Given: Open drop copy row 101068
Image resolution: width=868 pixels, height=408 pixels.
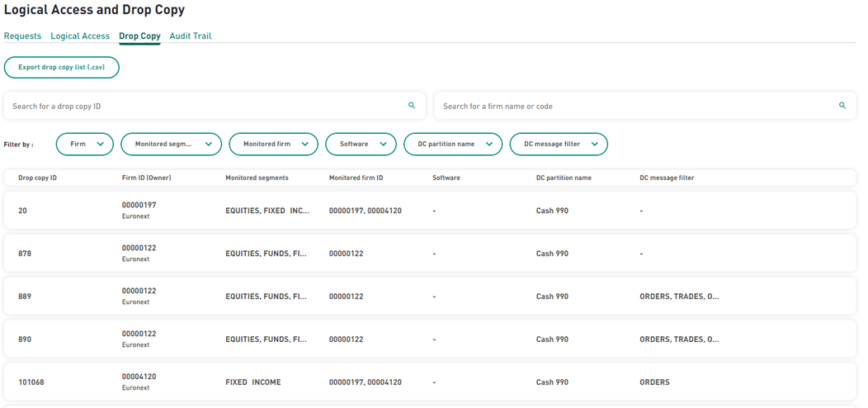Looking at the screenshot, I should pyautogui.click(x=430, y=382).
